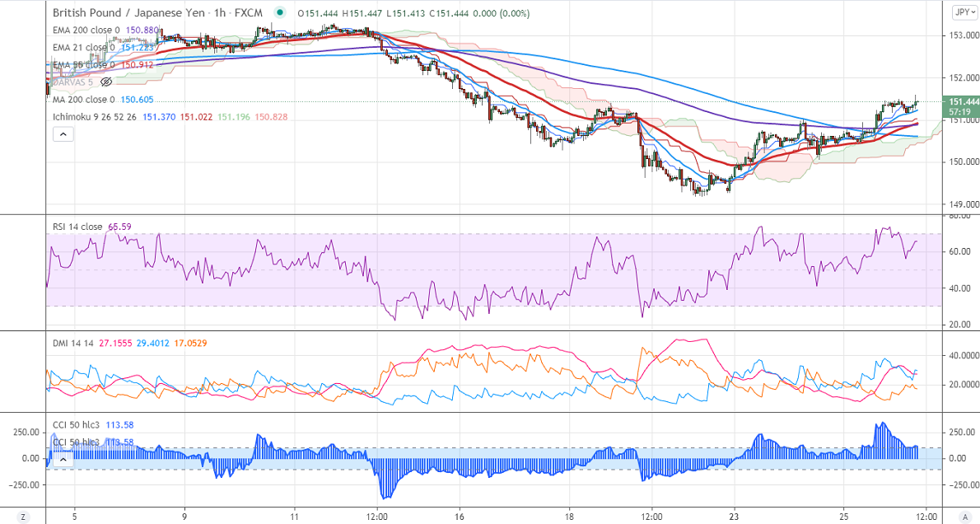Click the RSI 14 close indicator label

click(79, 226)
